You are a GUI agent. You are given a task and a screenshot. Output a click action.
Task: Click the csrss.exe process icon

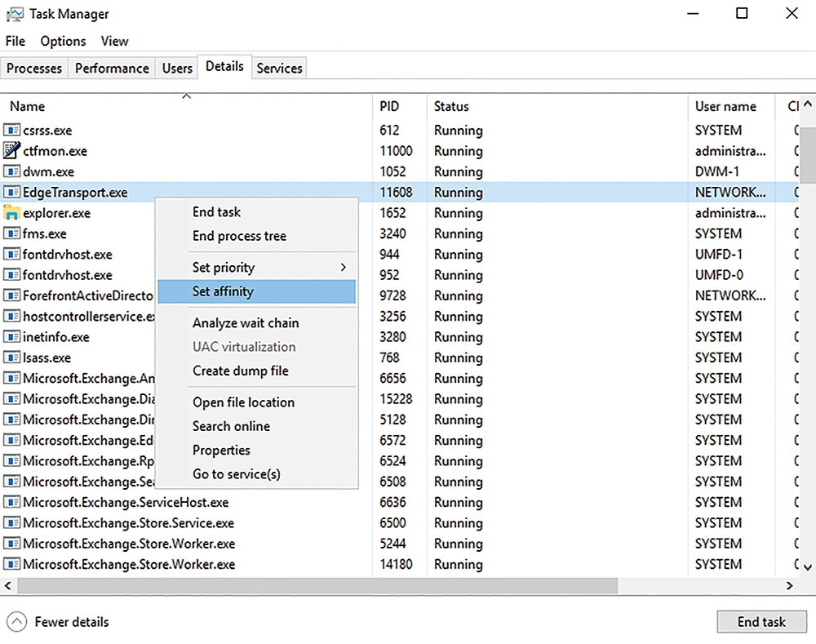(x=11, y=130)
